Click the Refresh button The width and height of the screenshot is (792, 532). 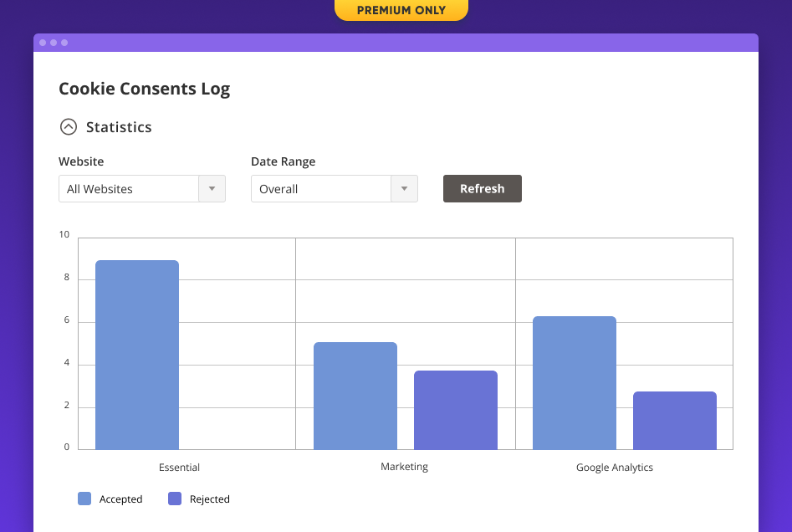482,188
